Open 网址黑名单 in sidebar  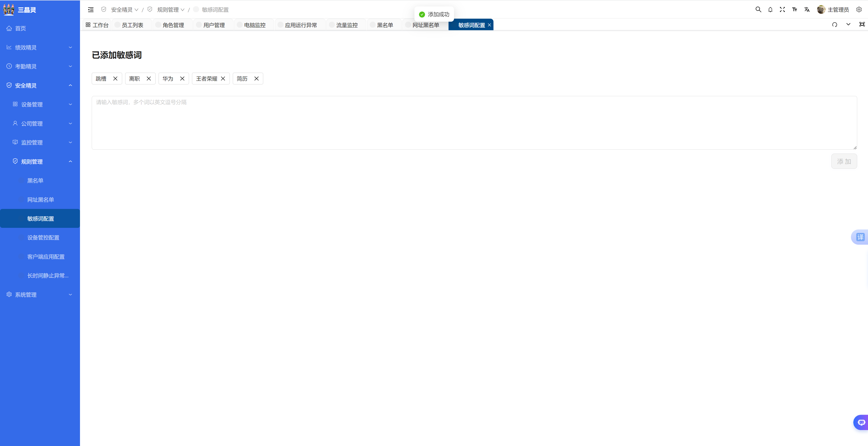[40, 200]
